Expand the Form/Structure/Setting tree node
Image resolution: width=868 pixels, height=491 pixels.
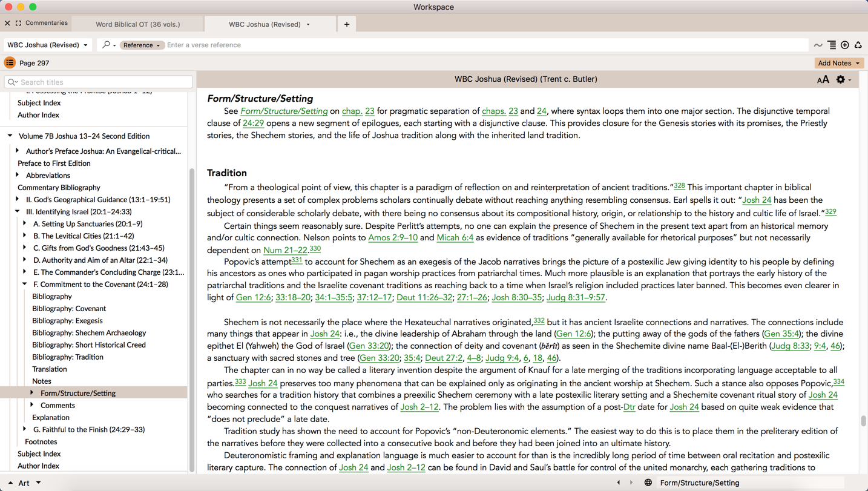(31, 393)
